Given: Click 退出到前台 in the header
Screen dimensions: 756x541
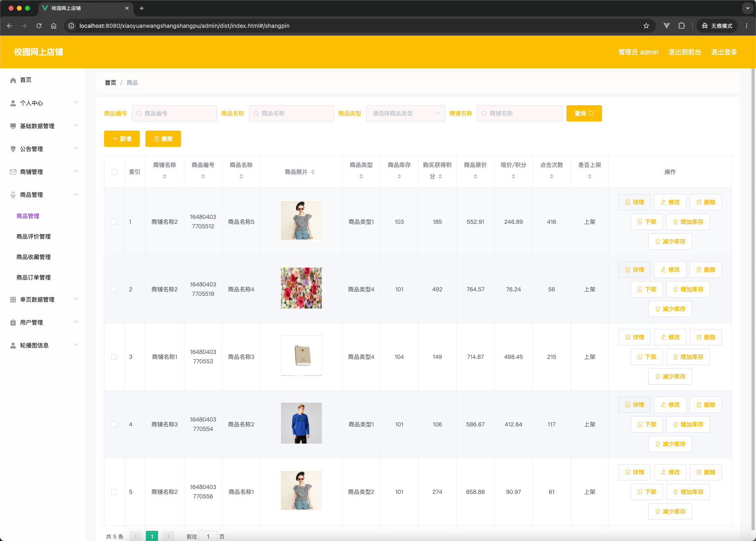Looking at the screenshot, I should pyautogui.click(x=685, y=52).
